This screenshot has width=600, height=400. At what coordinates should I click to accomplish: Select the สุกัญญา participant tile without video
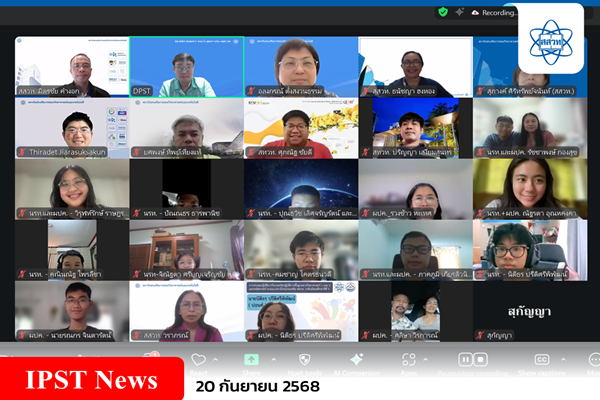(530, 311)
